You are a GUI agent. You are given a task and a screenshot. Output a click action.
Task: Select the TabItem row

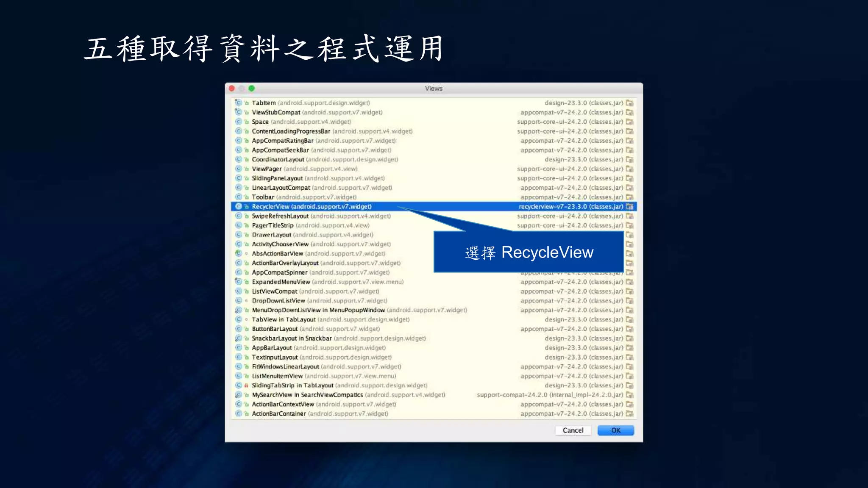click(x=434, y=103)
